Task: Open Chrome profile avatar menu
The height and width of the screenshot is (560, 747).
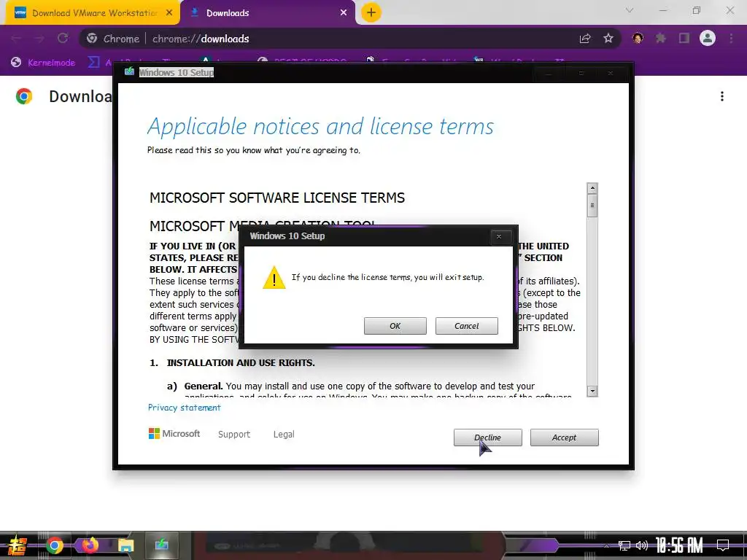Action: click(x=708, y=38)
